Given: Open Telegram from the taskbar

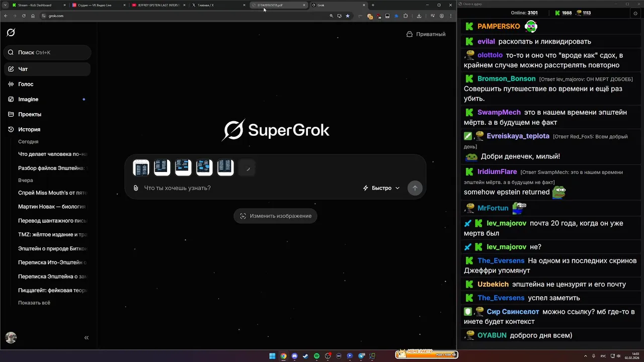Looking at the screenshot, I should (361, 356).
